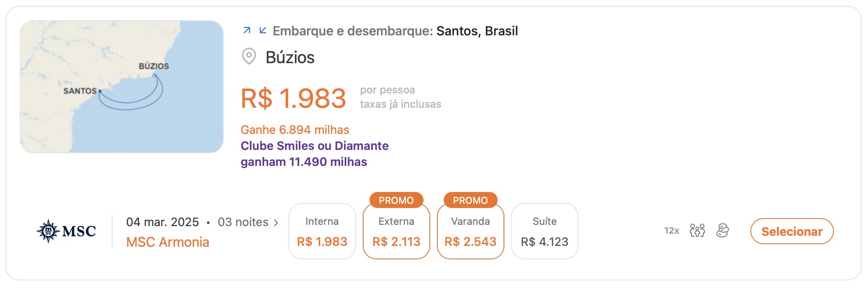Click the family passengers icon
Viewport: 868px width, 288px height.
tap(697, 231)
